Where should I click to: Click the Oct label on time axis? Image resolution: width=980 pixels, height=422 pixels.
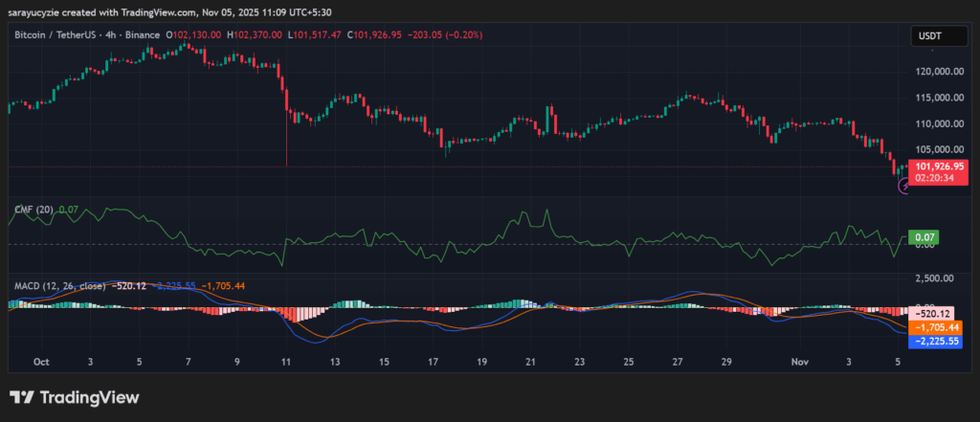[x=40, y=364]
